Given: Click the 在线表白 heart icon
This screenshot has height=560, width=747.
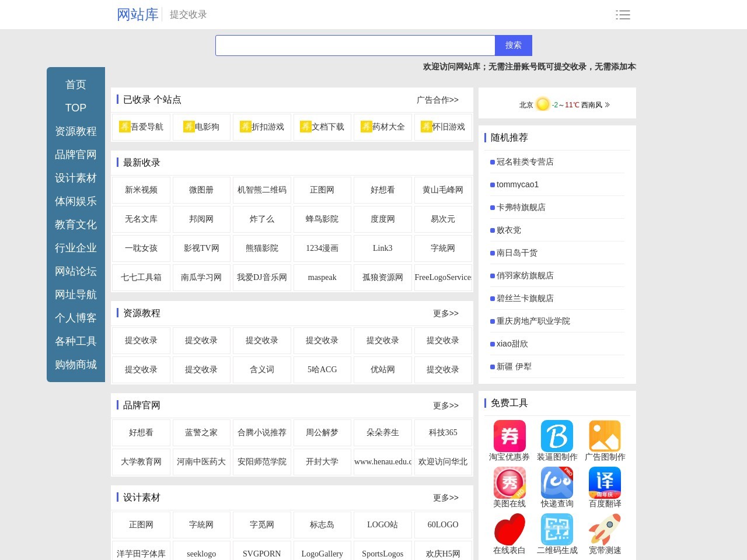Looking at the screenshot, I should 509,529.
